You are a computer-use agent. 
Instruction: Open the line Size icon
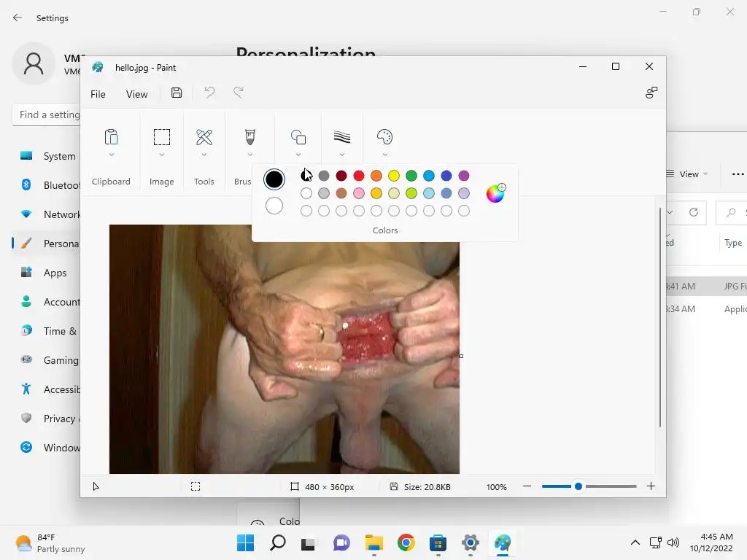pyautogui.click(x=342, y=137)
